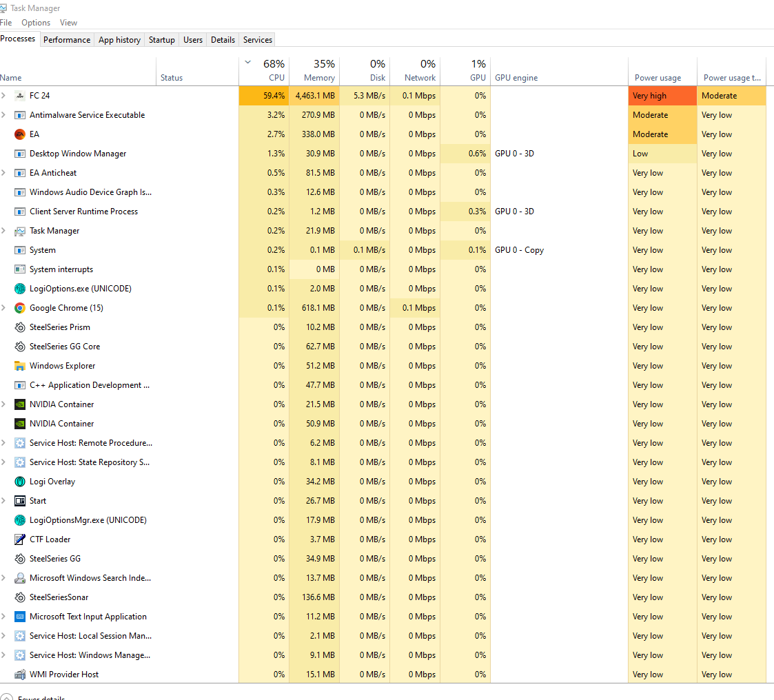Sort by GPU engine column header
774x700 pixels.
[559, 71]
